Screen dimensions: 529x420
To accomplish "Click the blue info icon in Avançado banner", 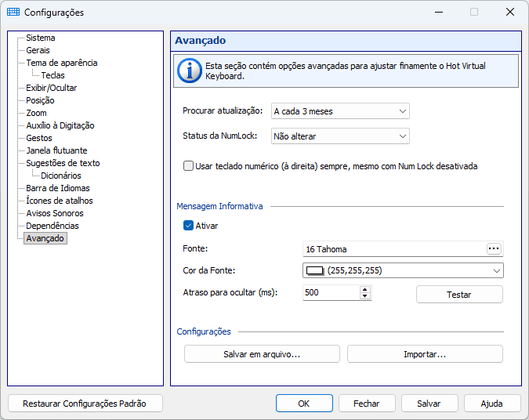I will 190,71.
